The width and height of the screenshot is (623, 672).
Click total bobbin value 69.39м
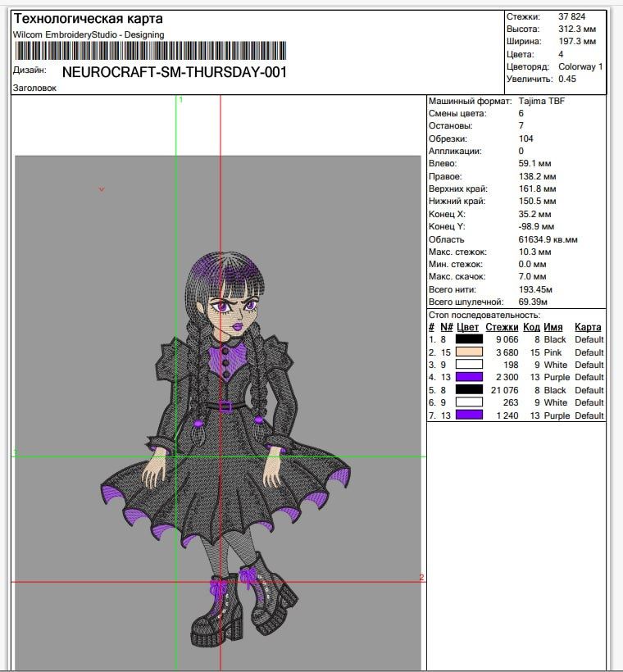coord(533,302)
